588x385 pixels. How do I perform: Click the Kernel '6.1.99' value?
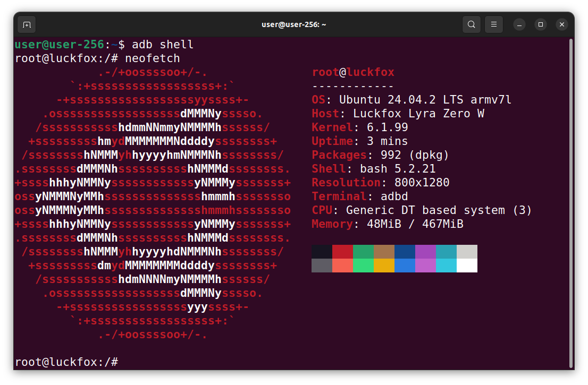point(387,127)
